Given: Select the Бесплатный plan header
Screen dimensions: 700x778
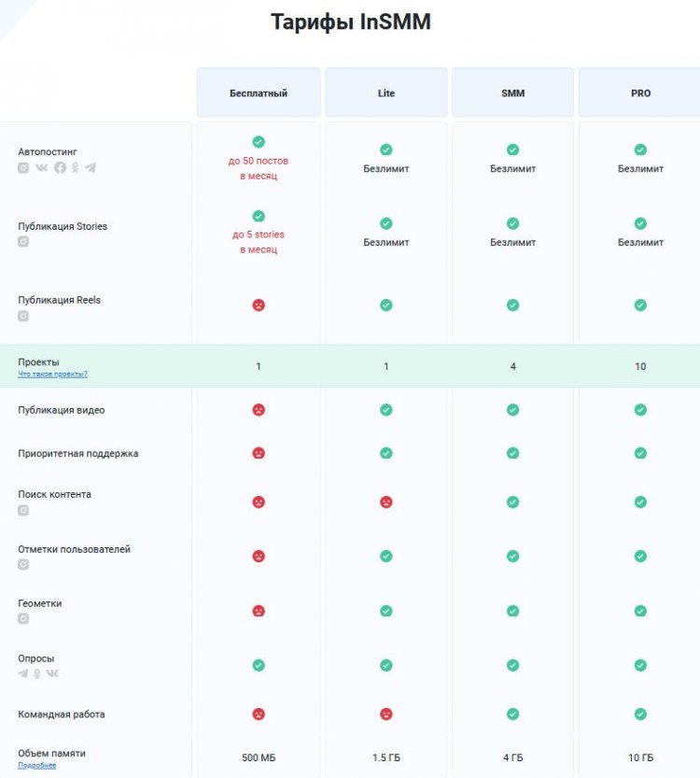Looking at the screenshot, I should [259, 92].
